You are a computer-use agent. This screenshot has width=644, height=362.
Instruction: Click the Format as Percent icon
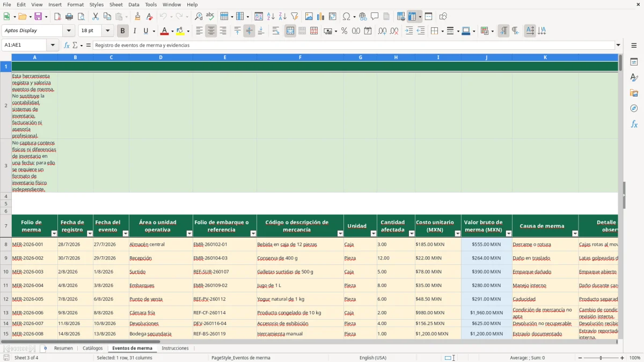[345, 31]
